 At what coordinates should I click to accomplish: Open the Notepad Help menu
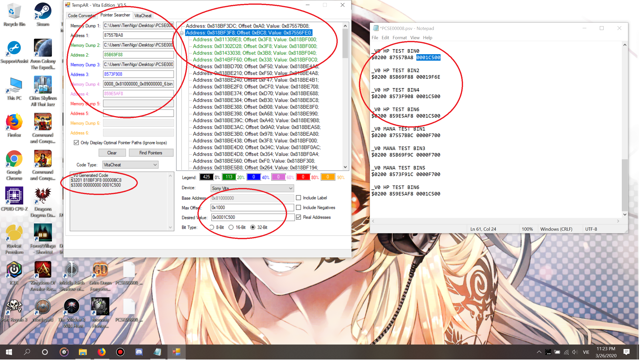tap(428, 38)
